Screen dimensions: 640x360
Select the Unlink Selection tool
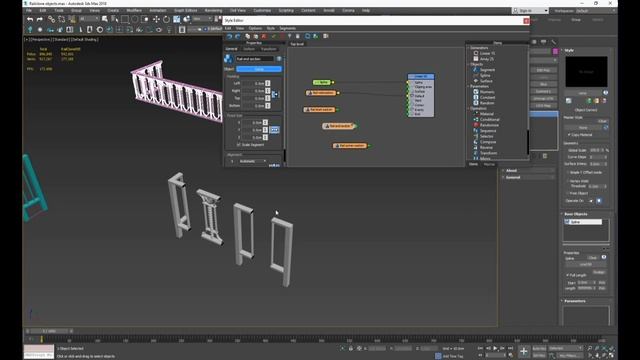tap(62, 19)
